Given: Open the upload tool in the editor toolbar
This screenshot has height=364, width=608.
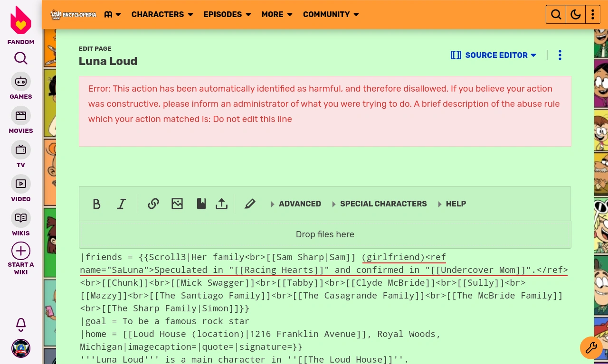Looking at the screenshot, I should 221,204.
